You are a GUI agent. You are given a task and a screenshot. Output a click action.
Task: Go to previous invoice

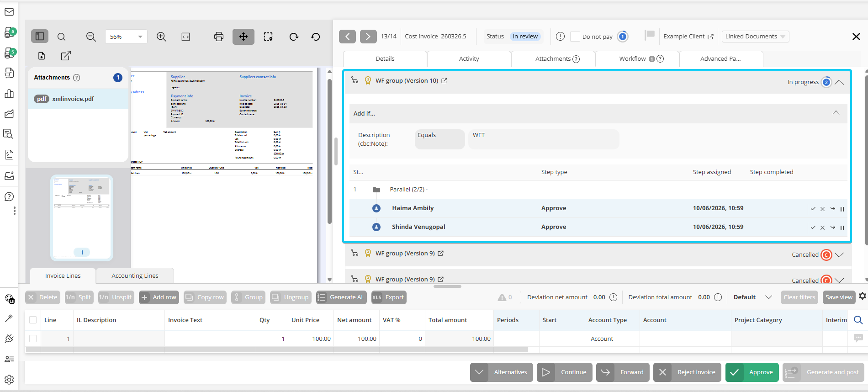(x=348, y=36)
